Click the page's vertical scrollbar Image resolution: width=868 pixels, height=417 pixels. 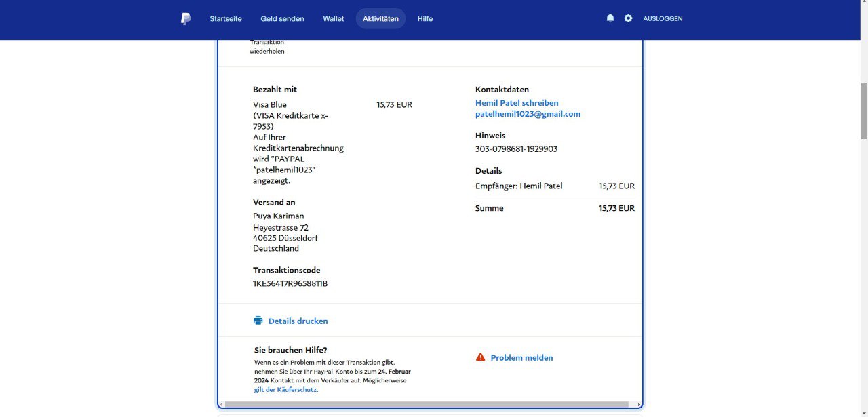click(x=863, y=111)
